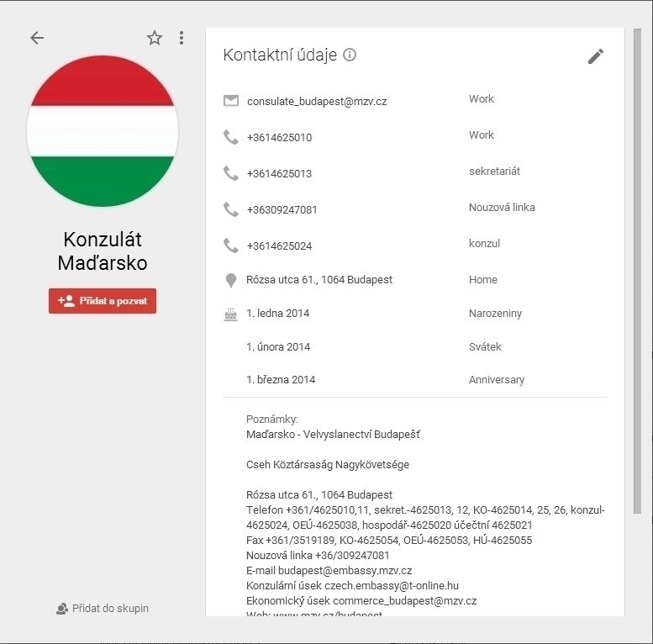653x644 pixels.
Task: Click the Přidat a pozvat button
Action: [103, 301]
